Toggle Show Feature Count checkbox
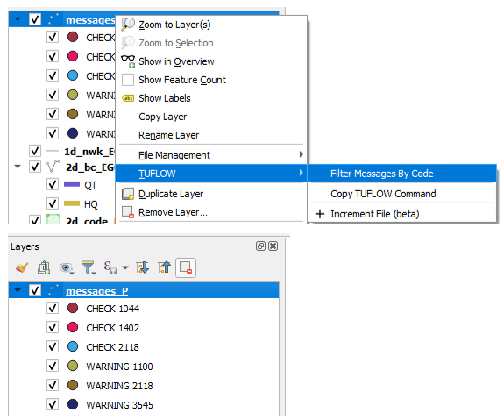504x420 pixels. 128,80
